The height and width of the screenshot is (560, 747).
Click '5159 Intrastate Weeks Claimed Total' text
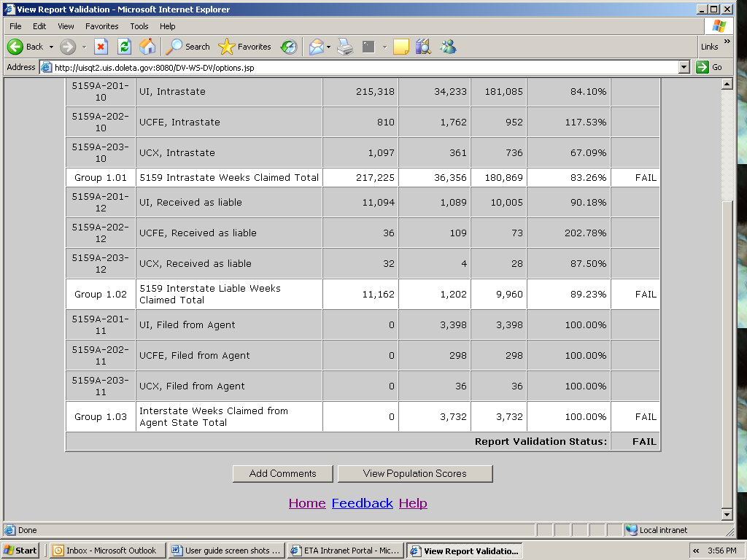tap(229, 178)
